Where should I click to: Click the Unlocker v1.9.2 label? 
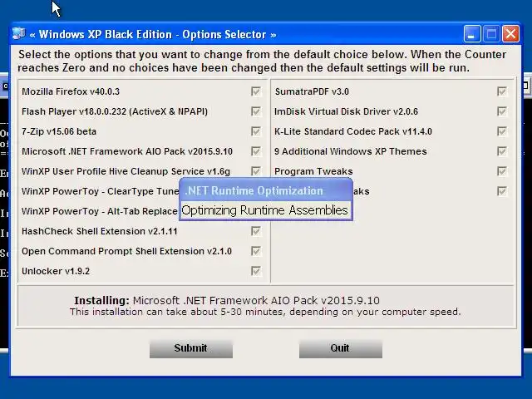(56, 271)
